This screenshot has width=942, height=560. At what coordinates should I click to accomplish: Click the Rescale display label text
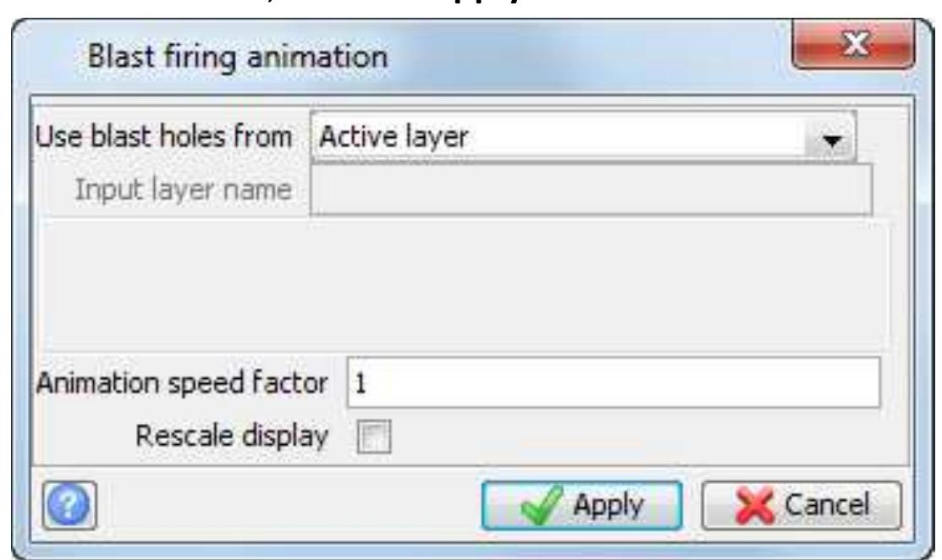point(232,436)
